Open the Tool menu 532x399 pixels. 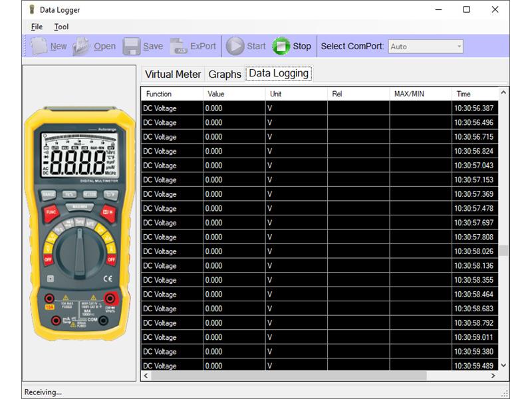(x=61, y=27)
